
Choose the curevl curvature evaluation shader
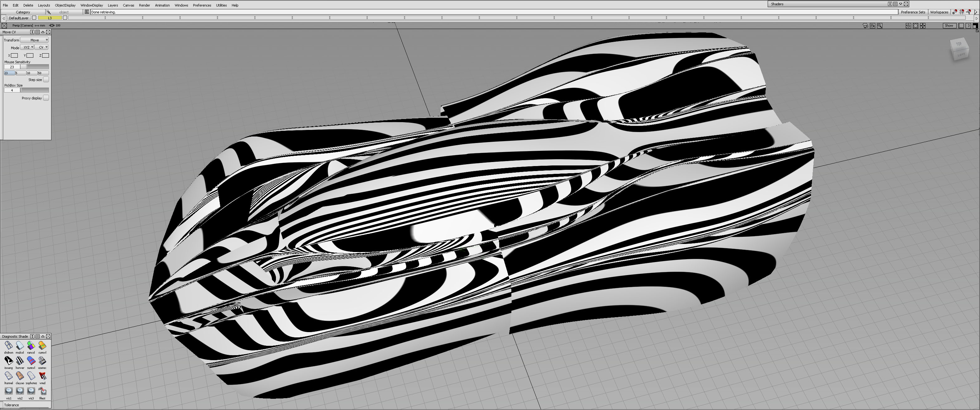(42, 346)
